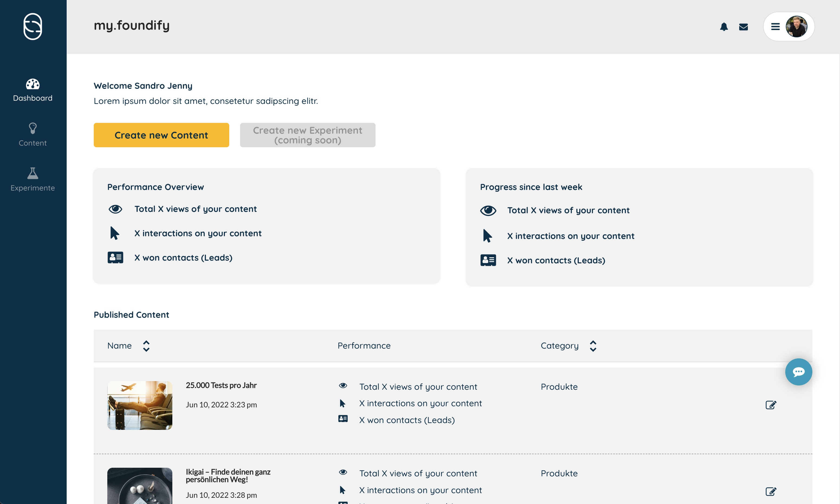Click the Experimente flask icon
This screenshot has height=504, width=840.
[x=33, y=173]
